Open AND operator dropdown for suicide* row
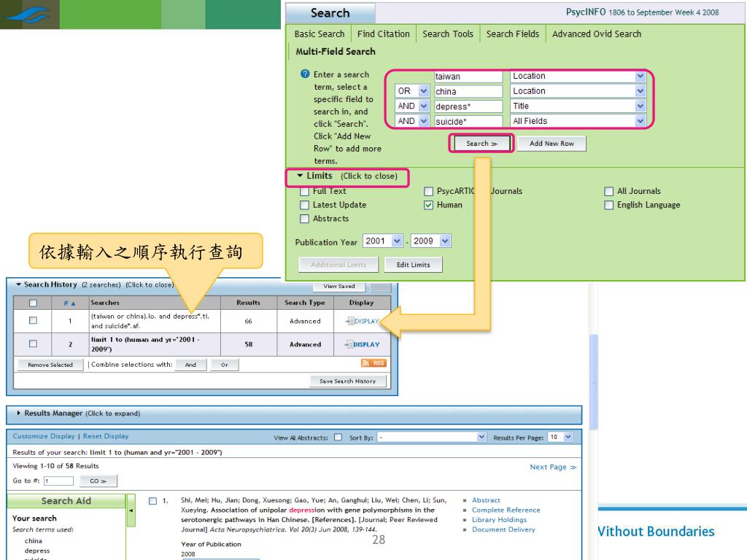The image size is (747, 560). (x=424, y=122)
